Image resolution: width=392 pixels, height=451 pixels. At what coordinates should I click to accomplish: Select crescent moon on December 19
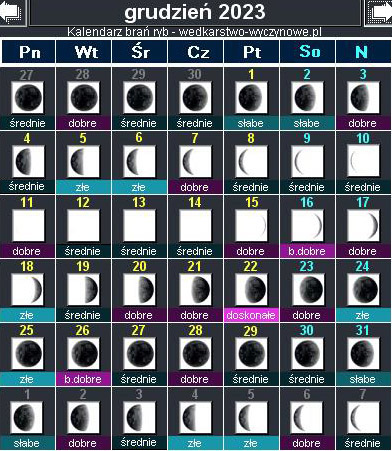pos(83,290)
